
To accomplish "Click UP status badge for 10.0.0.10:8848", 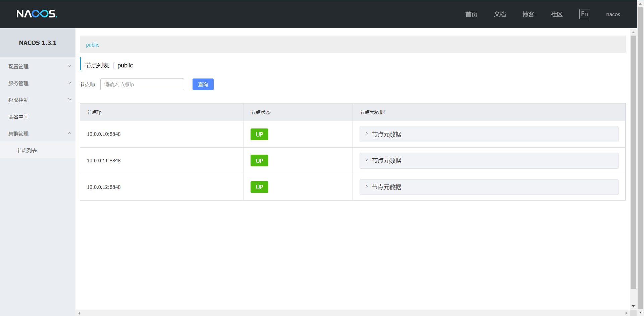I will click(x=259, y=134).
